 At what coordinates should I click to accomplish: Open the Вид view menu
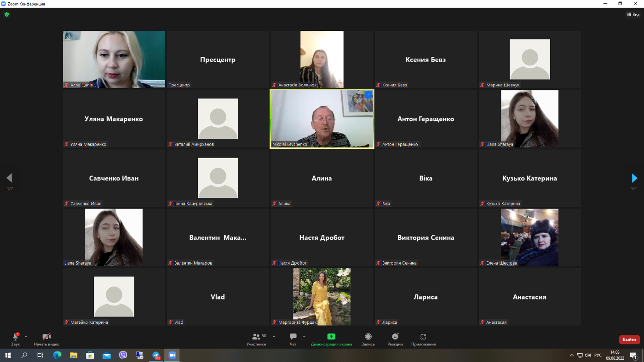pos(633,14)
